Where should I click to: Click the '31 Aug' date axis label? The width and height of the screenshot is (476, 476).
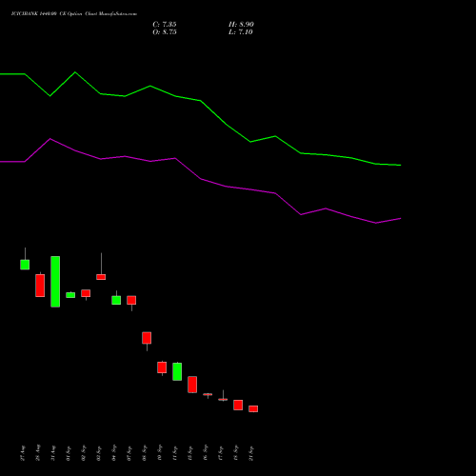(53, 453)
